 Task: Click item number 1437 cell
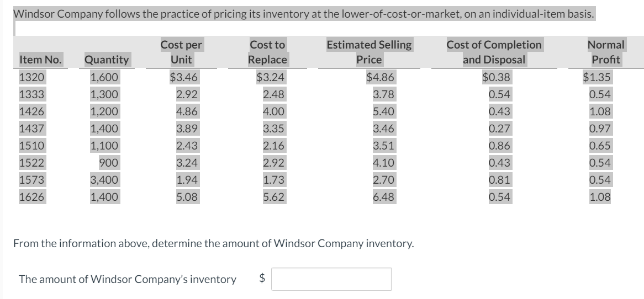pos(31,129)
